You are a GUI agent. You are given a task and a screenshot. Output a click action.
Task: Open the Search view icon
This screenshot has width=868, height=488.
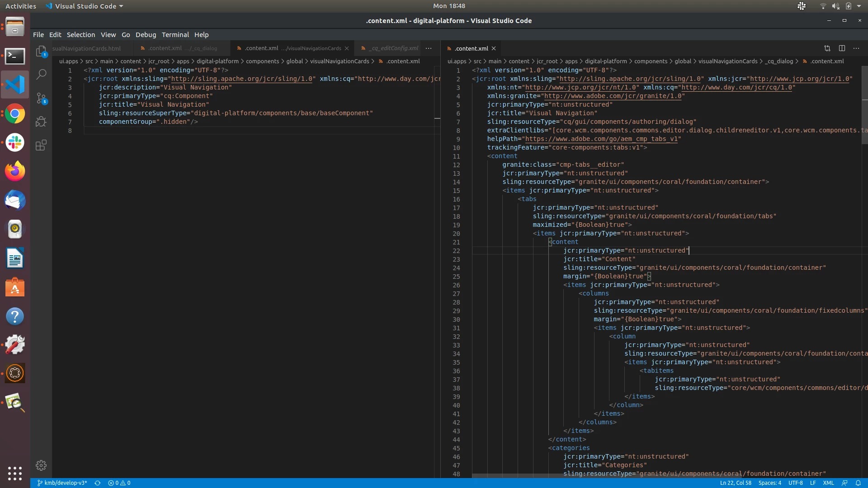pyautogui.click(x=41, y=74)
